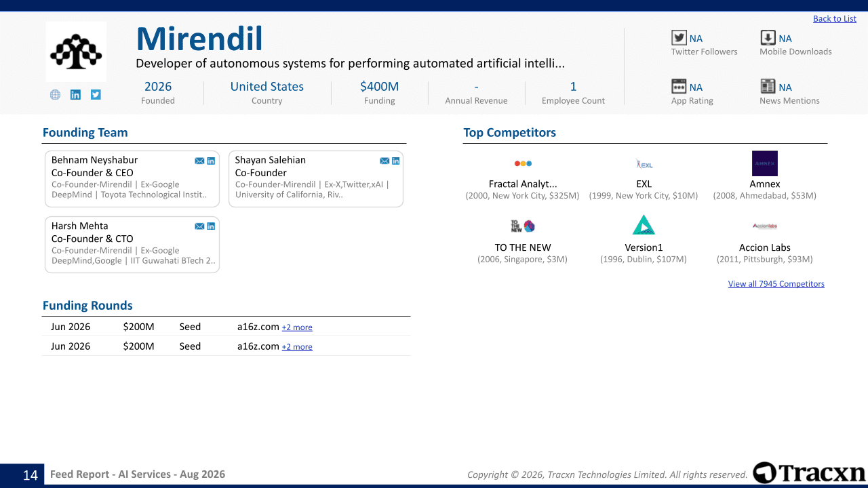Click the Twitter Followers icon
Screen dimensions: 868x488
pos(679,38)
